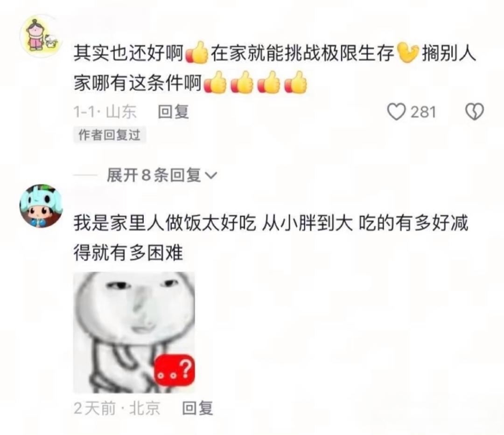The width and height of the screenshot is (504, 435).
Task: Tap the 山东 location label
Action: point(121,112)
